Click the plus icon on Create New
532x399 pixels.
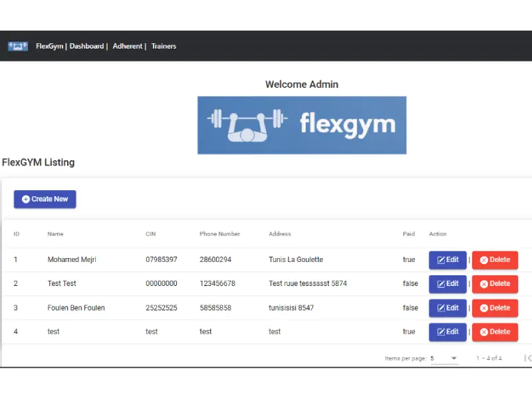pos(26,199)
